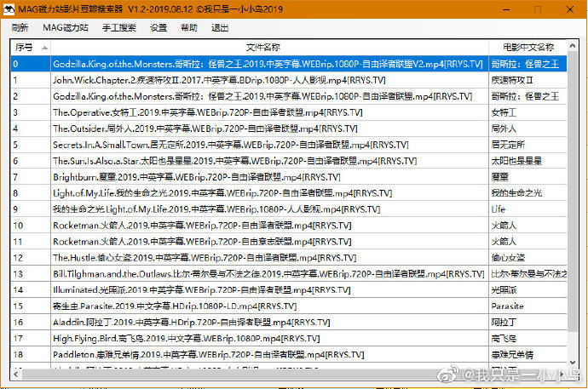The width and height of the screenshot is (588, 389).
Task: Click 偷心女盗 Chinese title cell
Action: point(527,258)
